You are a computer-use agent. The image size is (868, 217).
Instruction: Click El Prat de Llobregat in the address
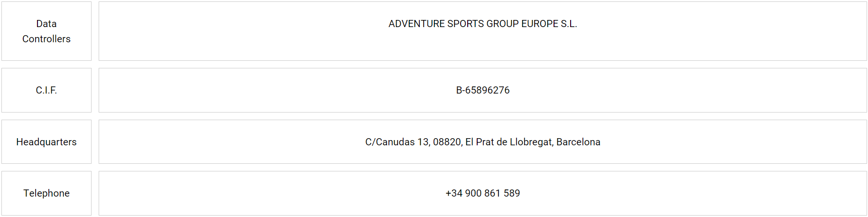508,142
